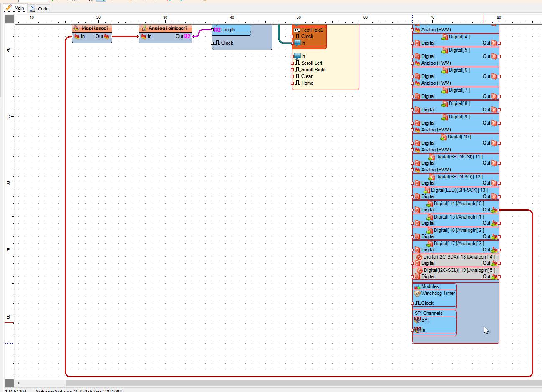This screenshot has height=392, width=542.
Task: Click Out pin of Digital[ 4 ]
Action: click(499, 43)
